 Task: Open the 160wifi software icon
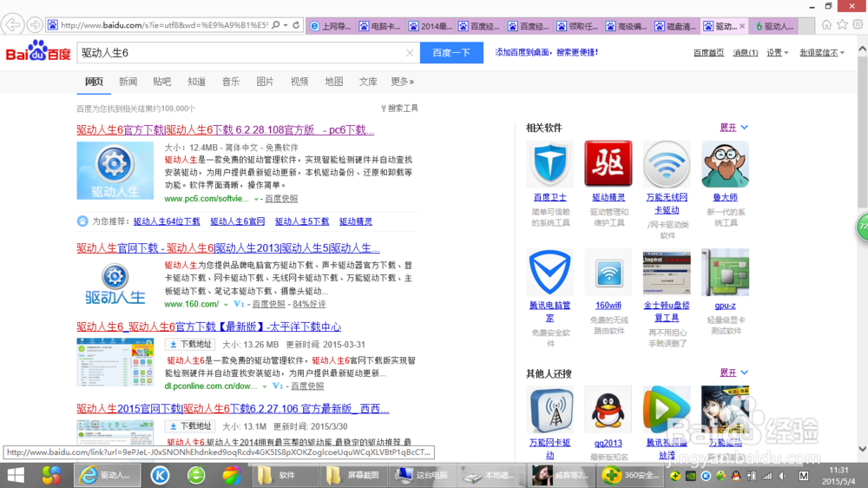tap(608, 272)
